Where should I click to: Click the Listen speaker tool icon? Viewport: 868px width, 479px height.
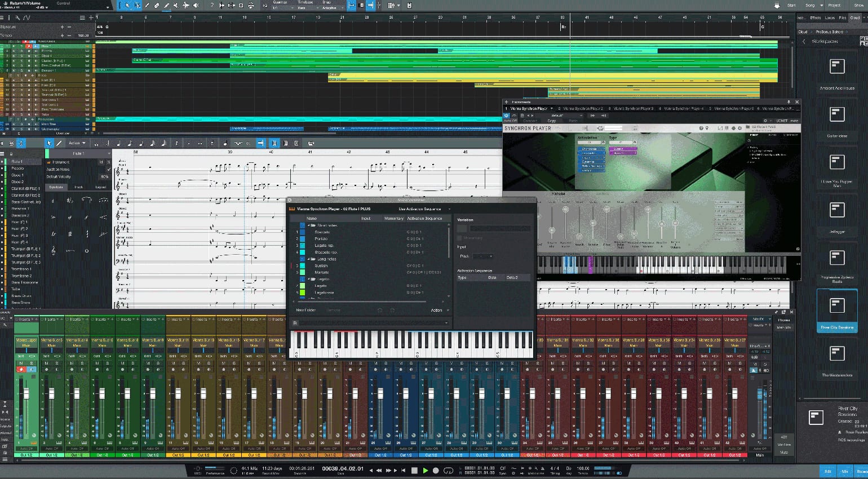(x=196, y=5)
